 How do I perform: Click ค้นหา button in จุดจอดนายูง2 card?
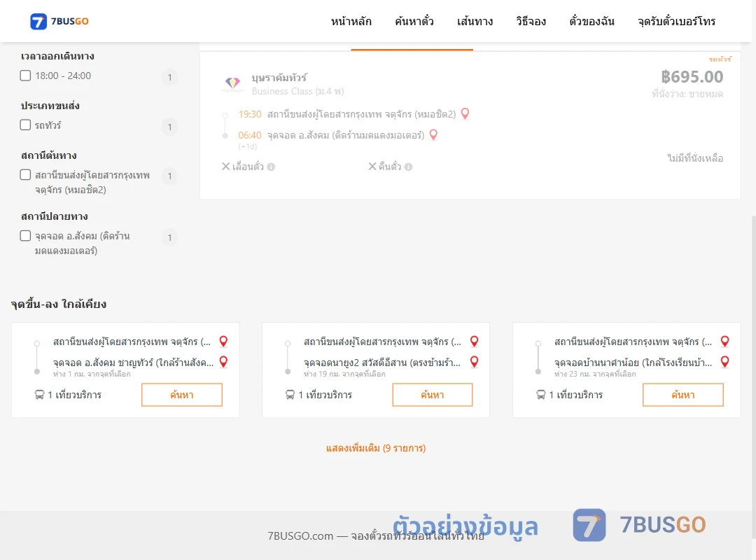[433, 395]
